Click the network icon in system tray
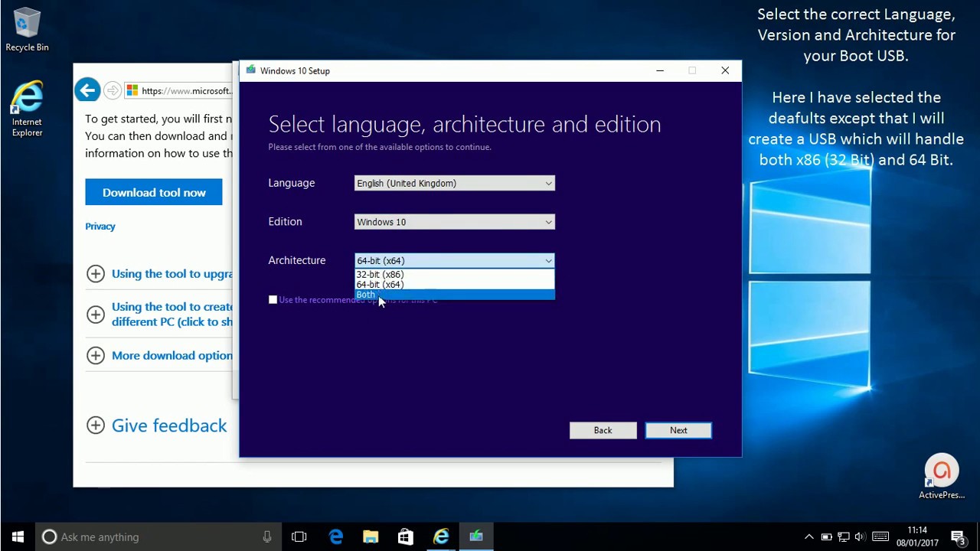 point(843,537)
